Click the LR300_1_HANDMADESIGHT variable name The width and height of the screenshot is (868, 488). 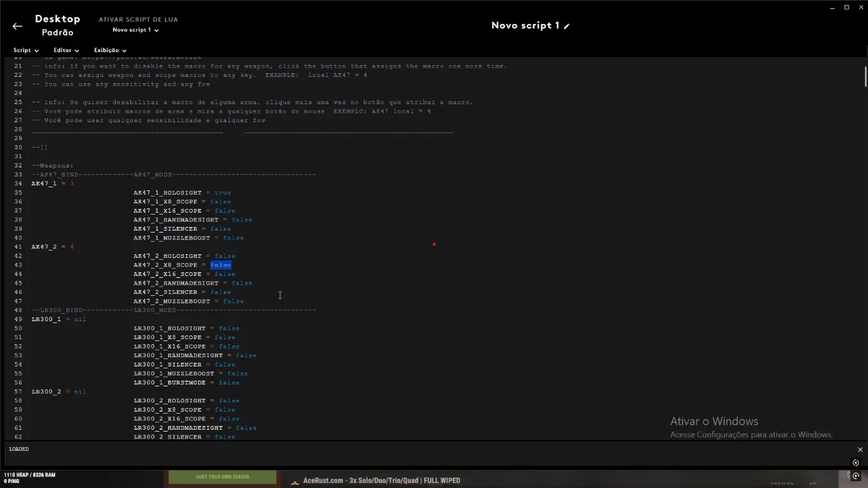178,355
